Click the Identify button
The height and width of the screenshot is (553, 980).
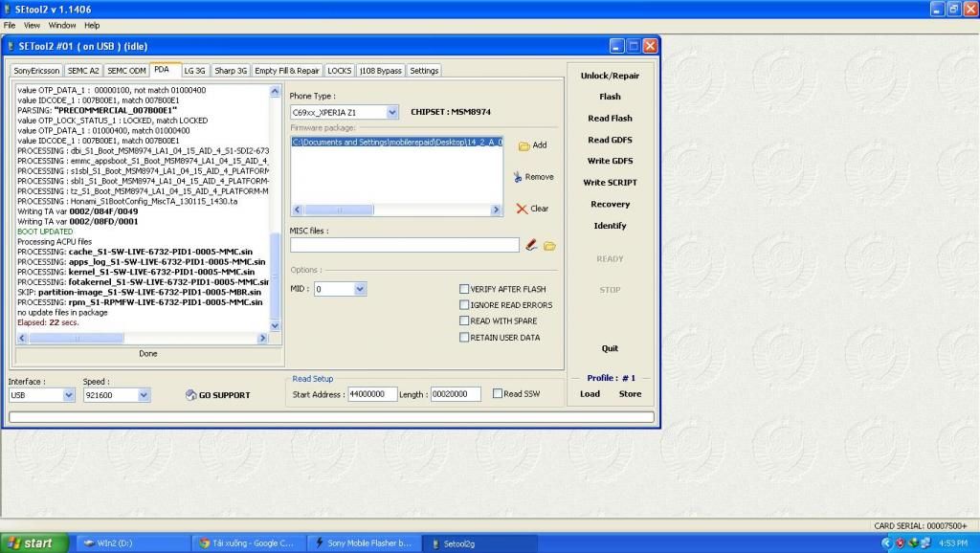click(610, 226)
